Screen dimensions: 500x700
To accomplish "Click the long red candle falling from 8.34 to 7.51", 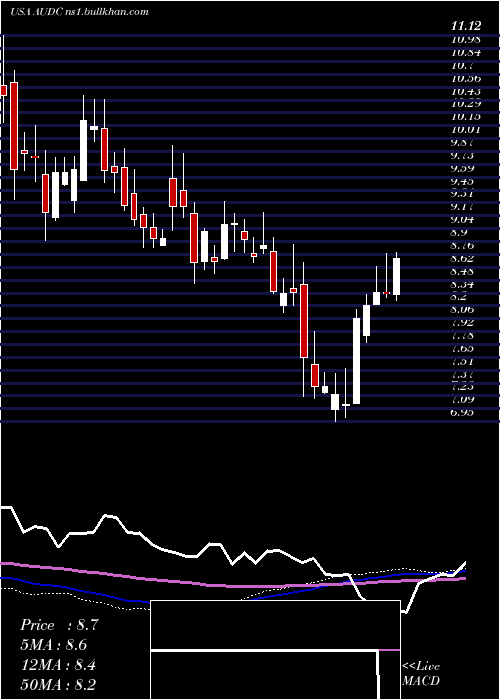I will (x=304, y=321).
